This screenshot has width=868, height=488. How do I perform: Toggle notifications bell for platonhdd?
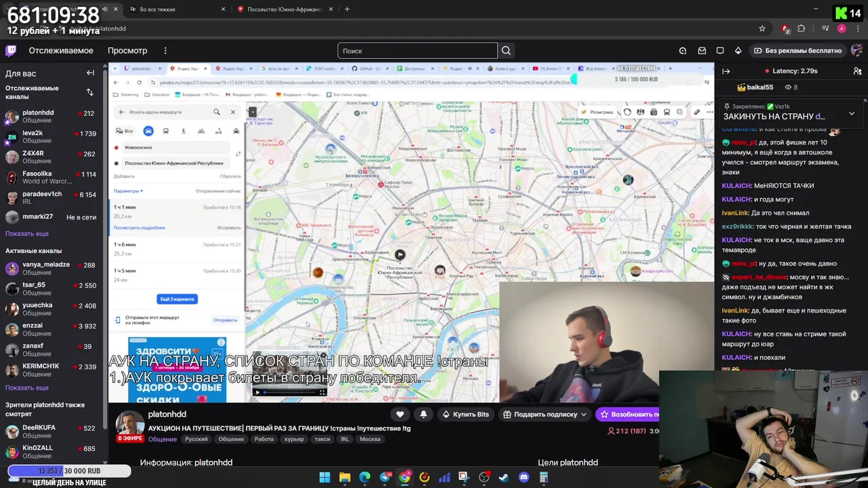tap(423, 414)
